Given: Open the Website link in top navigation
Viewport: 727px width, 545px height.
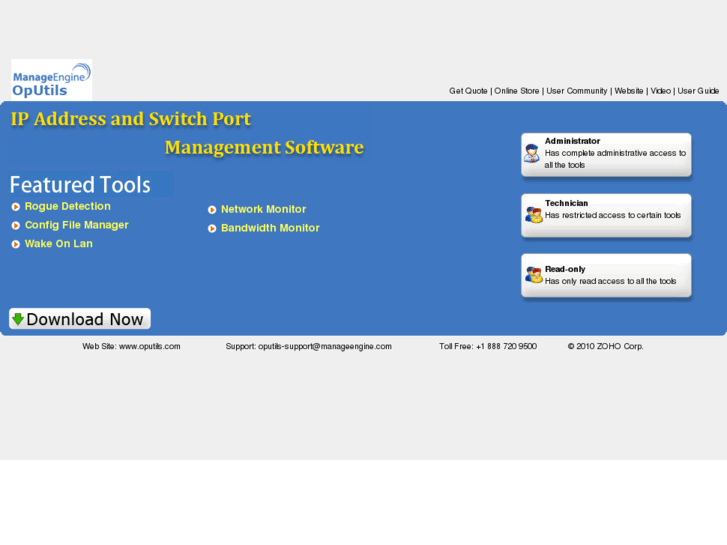Looking at the screenshot, I should click(x=629, y=91).
